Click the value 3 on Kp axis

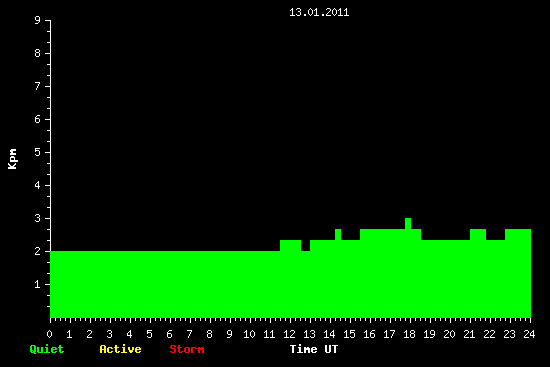click(x=38, y=218)
